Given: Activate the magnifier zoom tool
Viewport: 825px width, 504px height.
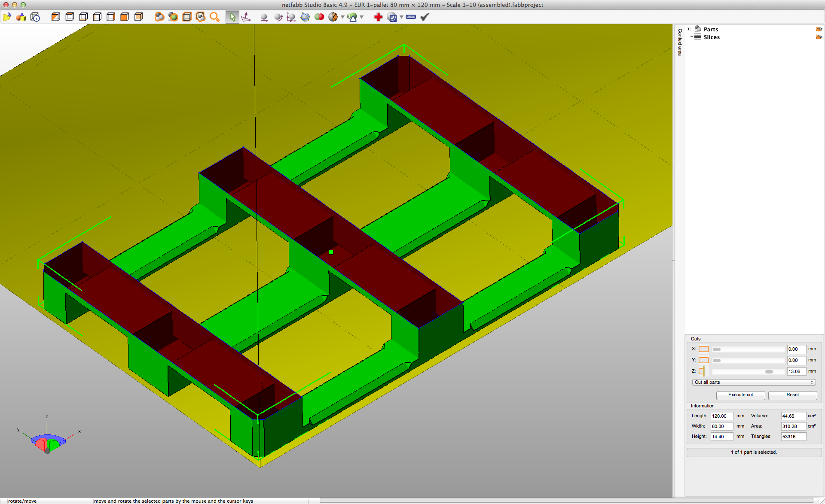Looking at the screenshot, I should click(x=214, y=17).
